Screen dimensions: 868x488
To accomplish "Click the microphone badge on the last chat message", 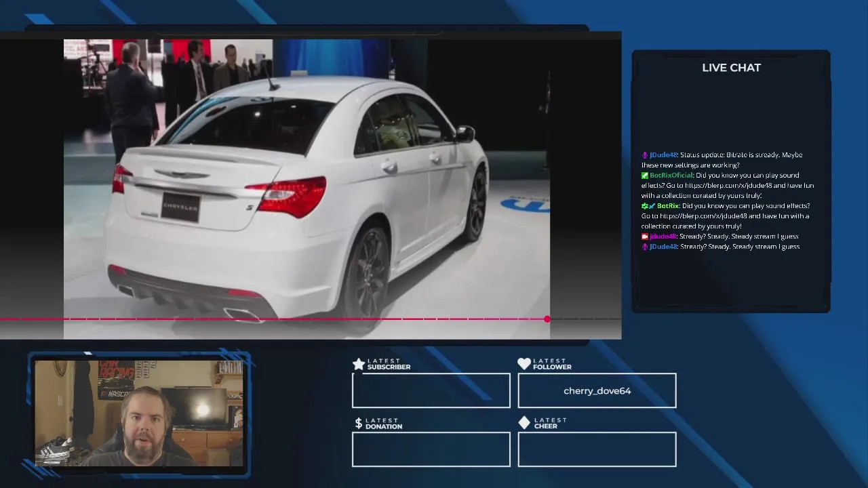I will point(645,247).
